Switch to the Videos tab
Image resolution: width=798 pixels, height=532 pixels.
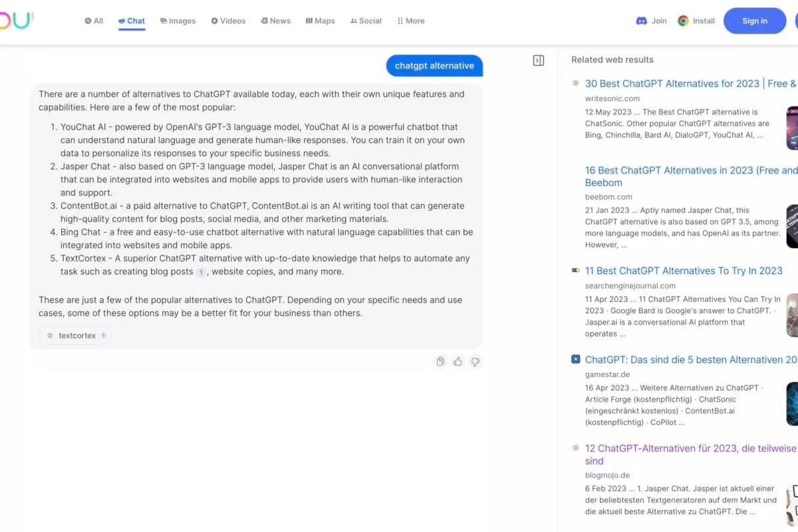[x=228, y=21]
